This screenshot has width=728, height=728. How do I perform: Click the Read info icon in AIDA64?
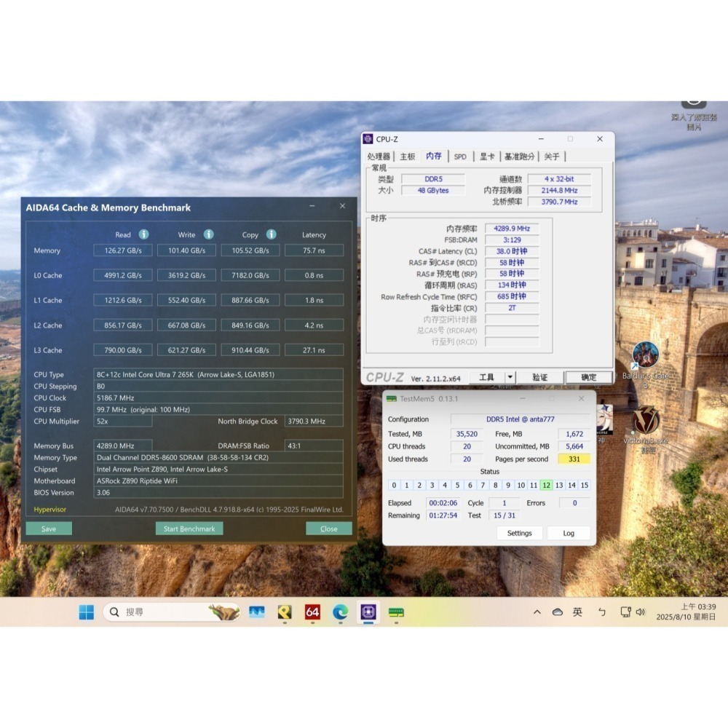tap(144, 234)
